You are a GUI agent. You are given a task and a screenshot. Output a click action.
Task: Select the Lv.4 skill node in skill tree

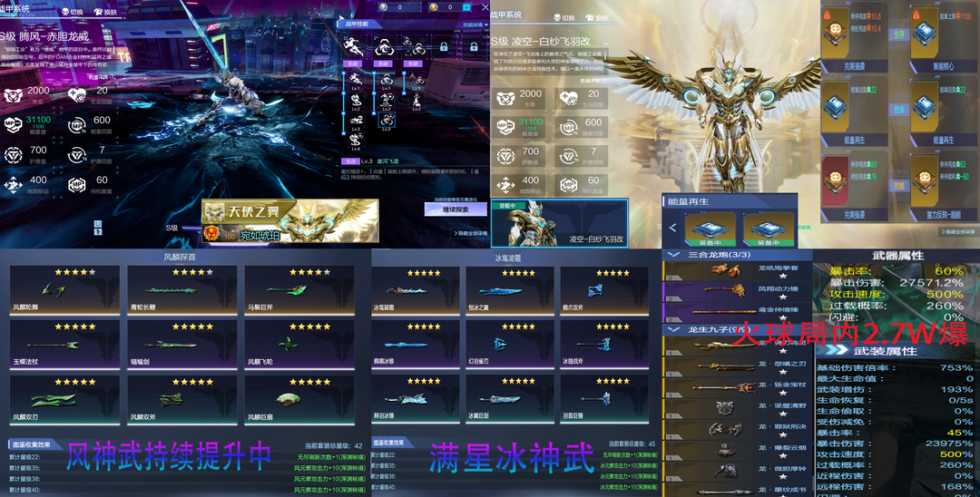(356, 141)
